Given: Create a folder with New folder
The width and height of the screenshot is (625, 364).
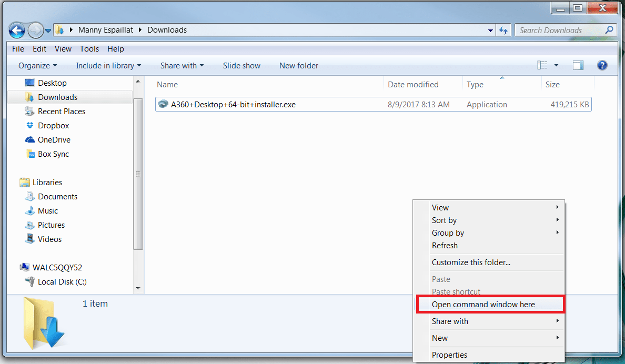Looking at the screenshot, I should (x=298, y=65).
